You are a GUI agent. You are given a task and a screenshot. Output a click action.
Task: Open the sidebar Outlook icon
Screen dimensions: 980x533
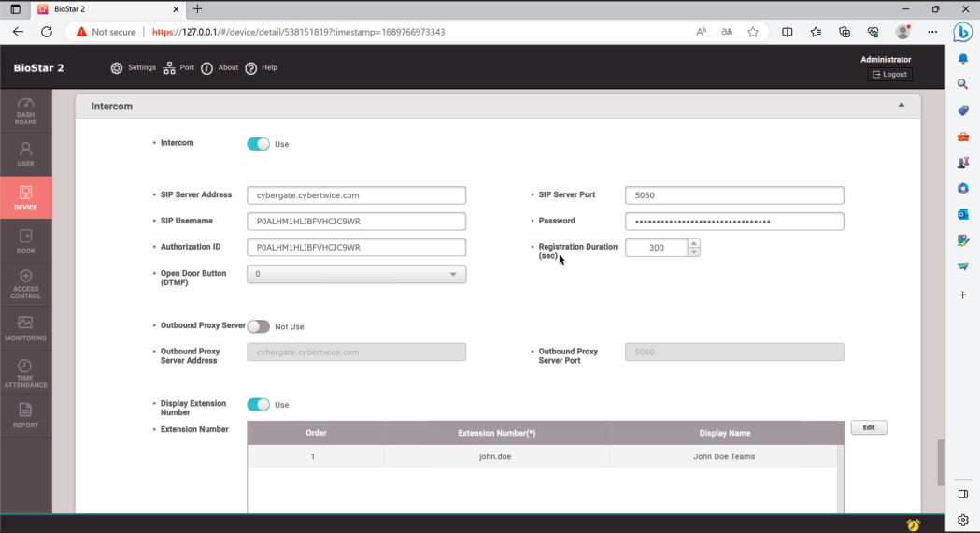963,214
